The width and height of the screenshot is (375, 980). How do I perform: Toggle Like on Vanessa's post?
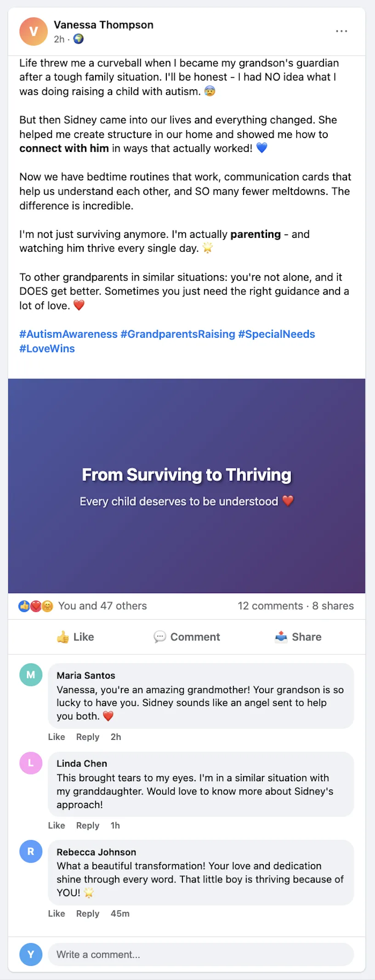coord(75,637)
